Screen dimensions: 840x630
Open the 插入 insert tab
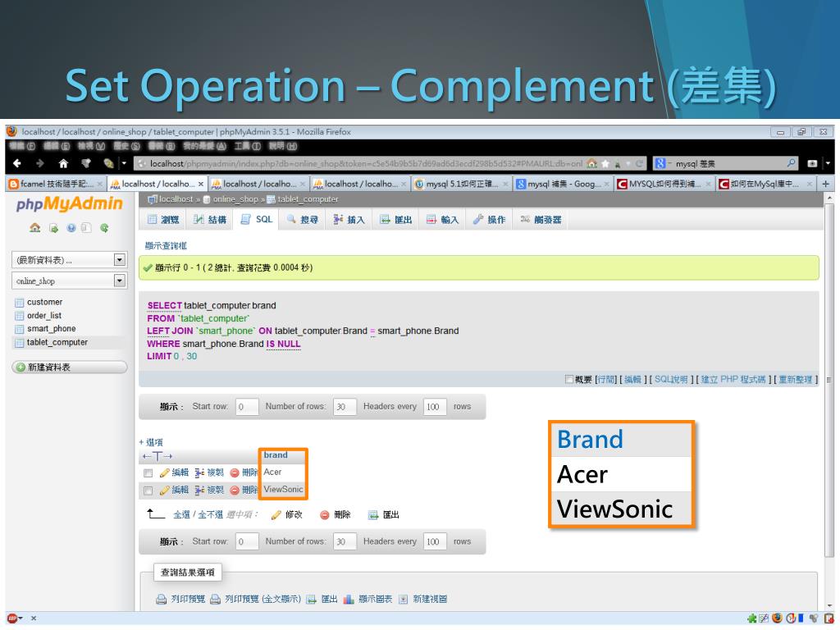[349, 220]
